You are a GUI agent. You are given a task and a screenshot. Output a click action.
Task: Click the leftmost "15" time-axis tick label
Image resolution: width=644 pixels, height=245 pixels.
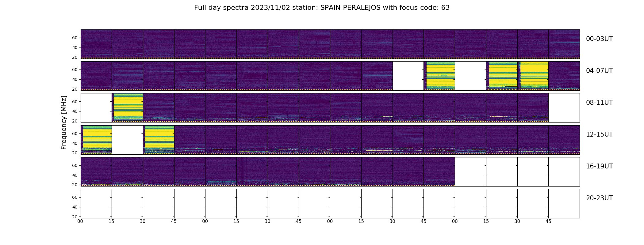pyautogui.click(x=112, y=221)
